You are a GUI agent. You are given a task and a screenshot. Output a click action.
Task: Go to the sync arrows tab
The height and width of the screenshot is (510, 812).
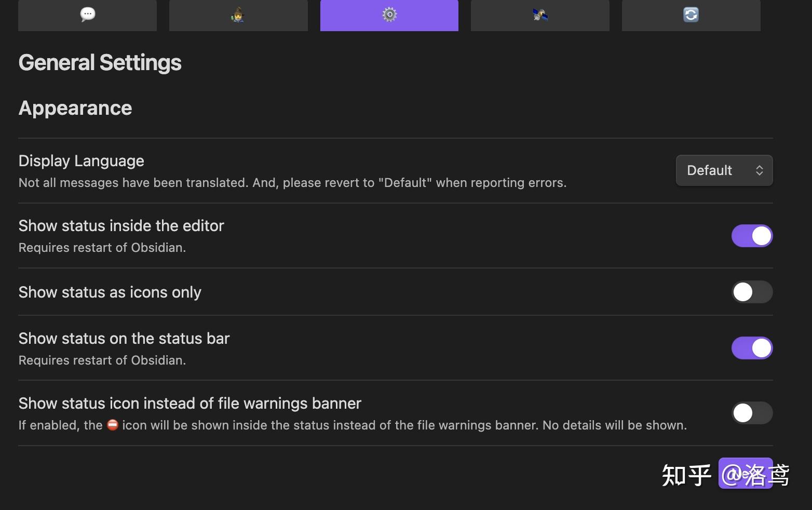click(691, 15)
